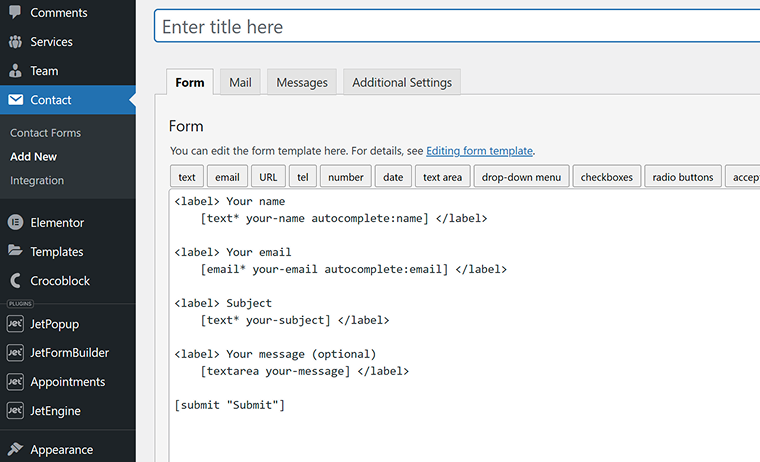The height and width of the screenshot is (462, 760).
Task: Open the Contact menu label
Action: pos(50,100)
